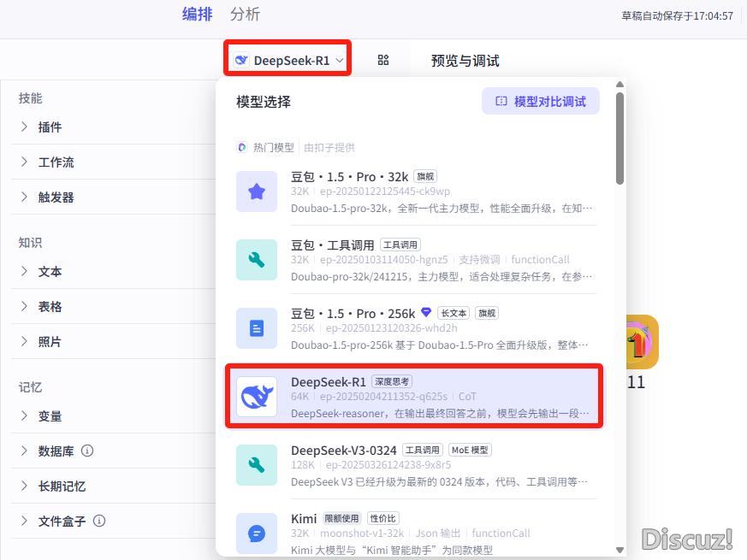Choose the Kimi model title
The image size is (747, 560).
click(x=304, y=519)
